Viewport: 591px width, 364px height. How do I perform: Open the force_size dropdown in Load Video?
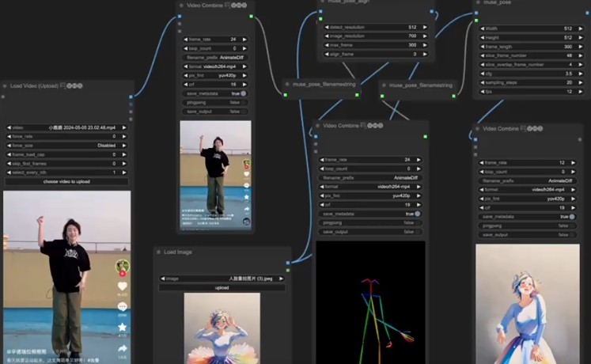coord(66,145)
